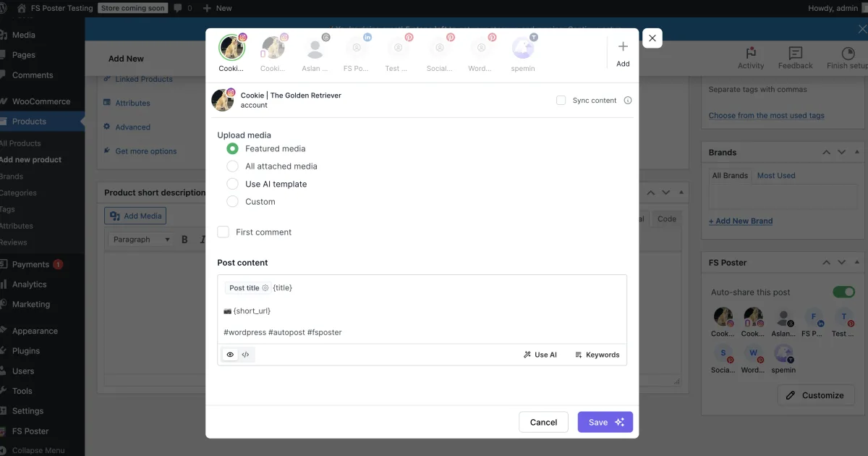Close the modal with the X button

[x=652, y=38]
